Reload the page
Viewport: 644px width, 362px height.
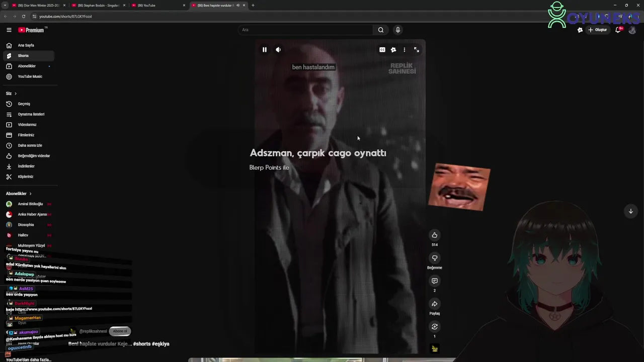[x=23, y=16]
